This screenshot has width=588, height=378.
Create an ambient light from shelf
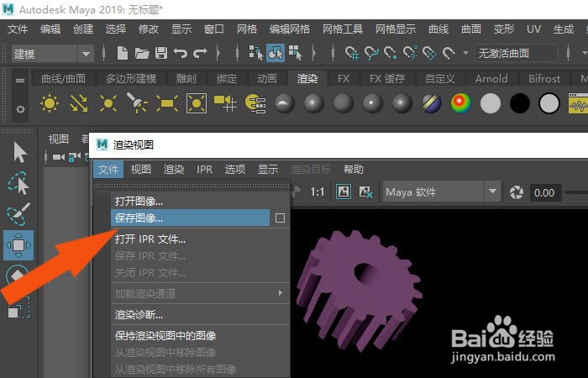50,103
